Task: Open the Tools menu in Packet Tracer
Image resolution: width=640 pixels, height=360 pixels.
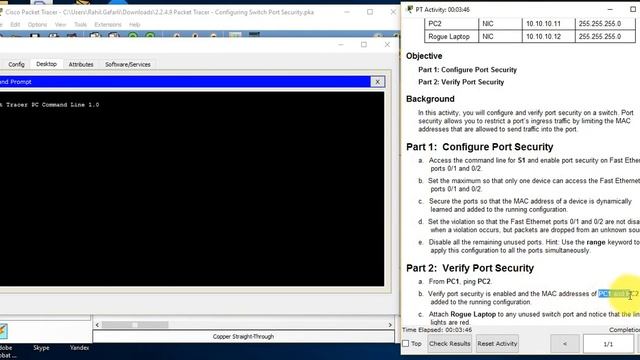Action: point(80,24)
